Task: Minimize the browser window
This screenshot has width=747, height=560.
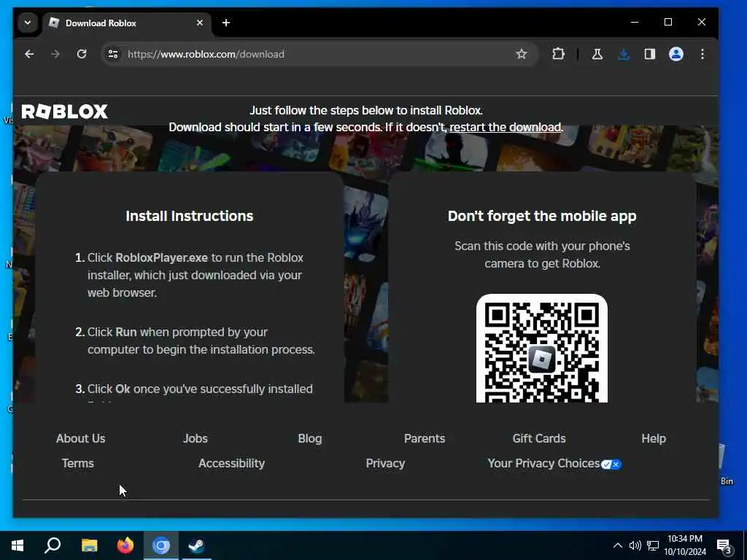Action: (635, 23)
